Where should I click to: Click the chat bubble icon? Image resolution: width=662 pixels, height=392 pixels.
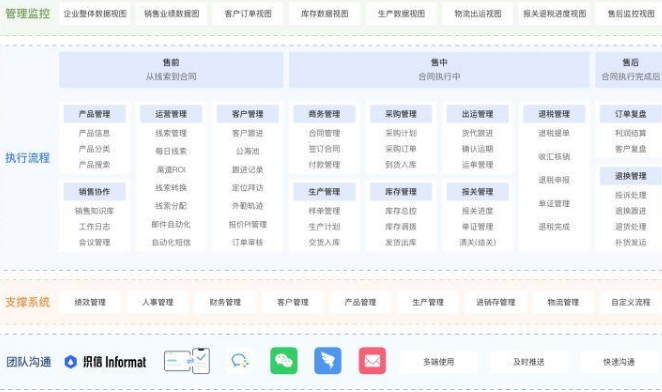coord(240,361)
